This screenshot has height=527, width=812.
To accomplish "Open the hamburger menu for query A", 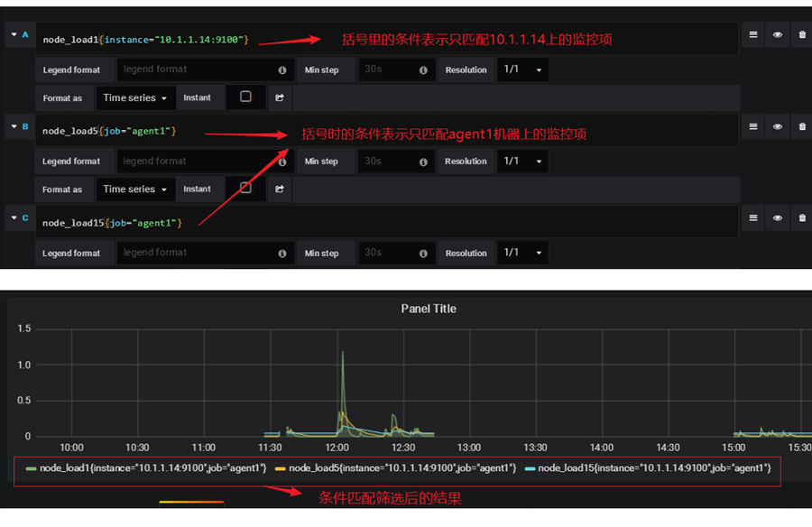I will click(753, 34).
